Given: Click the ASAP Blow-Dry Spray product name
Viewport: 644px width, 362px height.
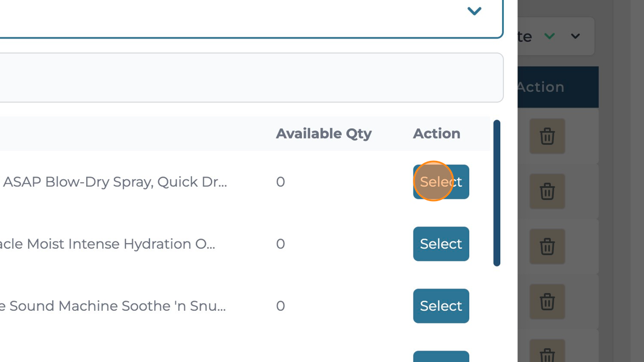Looking at the screenshot, I should [x=115, y=182].
